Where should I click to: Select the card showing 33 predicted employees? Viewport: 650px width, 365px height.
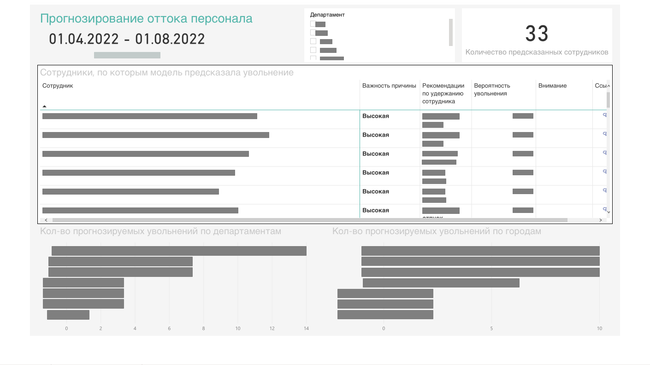click(x=537, y=35)
